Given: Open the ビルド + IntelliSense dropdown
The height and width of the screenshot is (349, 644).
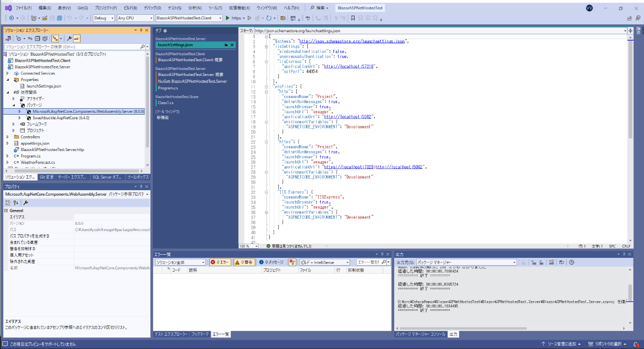Looking at the screenshot, I should [x=324, y=262].
